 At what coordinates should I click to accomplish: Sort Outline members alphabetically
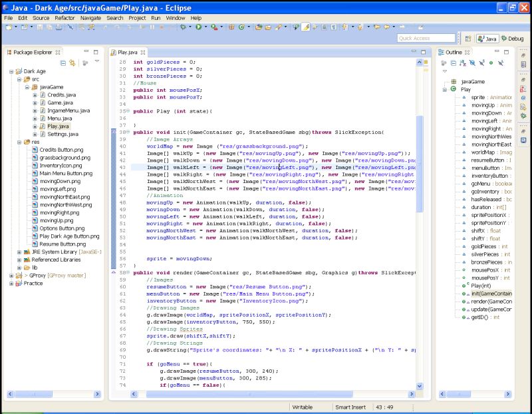point(462,63)
